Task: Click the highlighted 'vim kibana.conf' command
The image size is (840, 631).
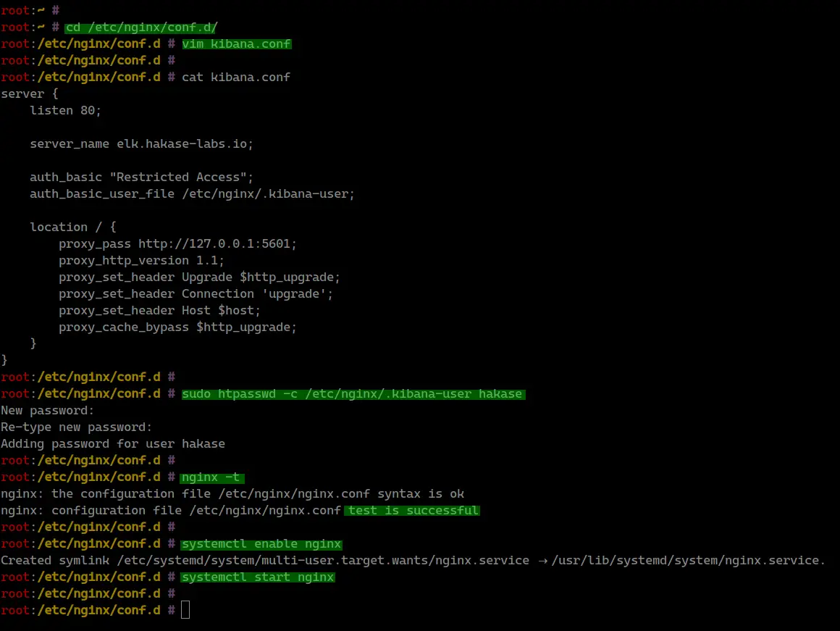Action: click(236, 44)
